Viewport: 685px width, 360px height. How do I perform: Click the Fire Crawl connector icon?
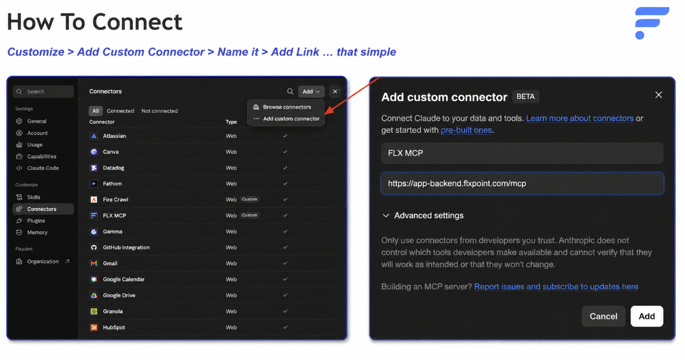pyautogui.click(x=93, y=200)
